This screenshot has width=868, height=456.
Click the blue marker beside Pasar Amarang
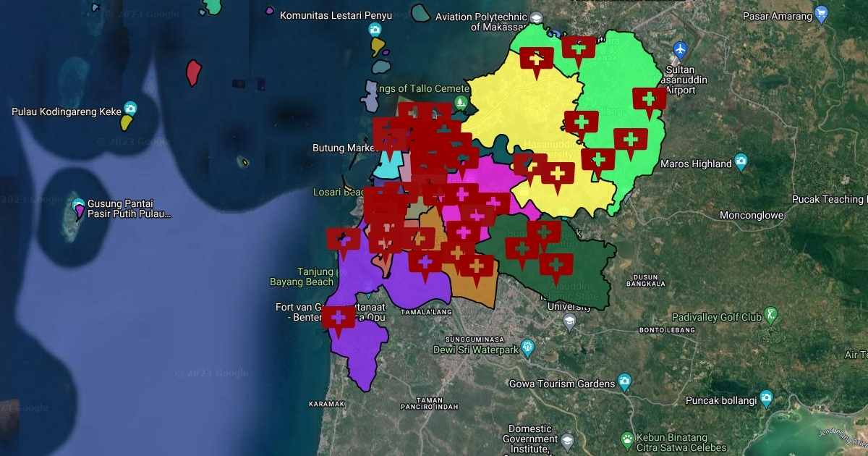tap(821, 12)
